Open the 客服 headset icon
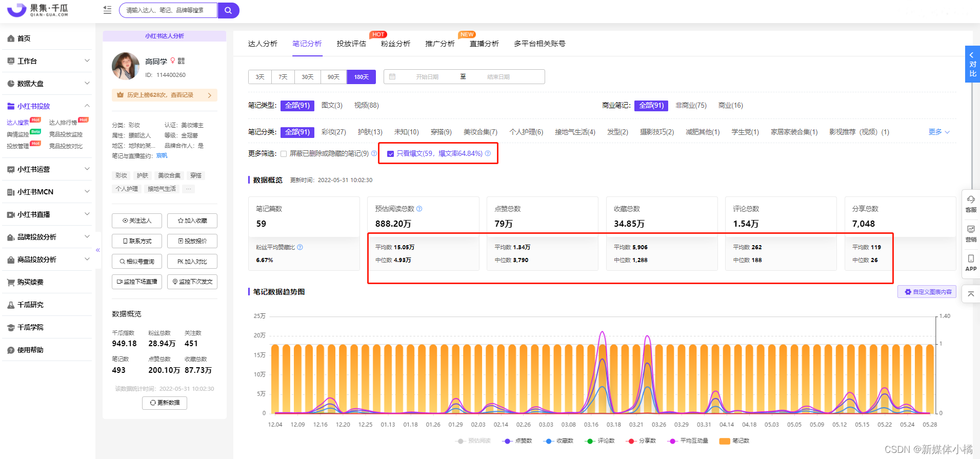This screenshot has width=980, height=459. click(x=971, y=204)
